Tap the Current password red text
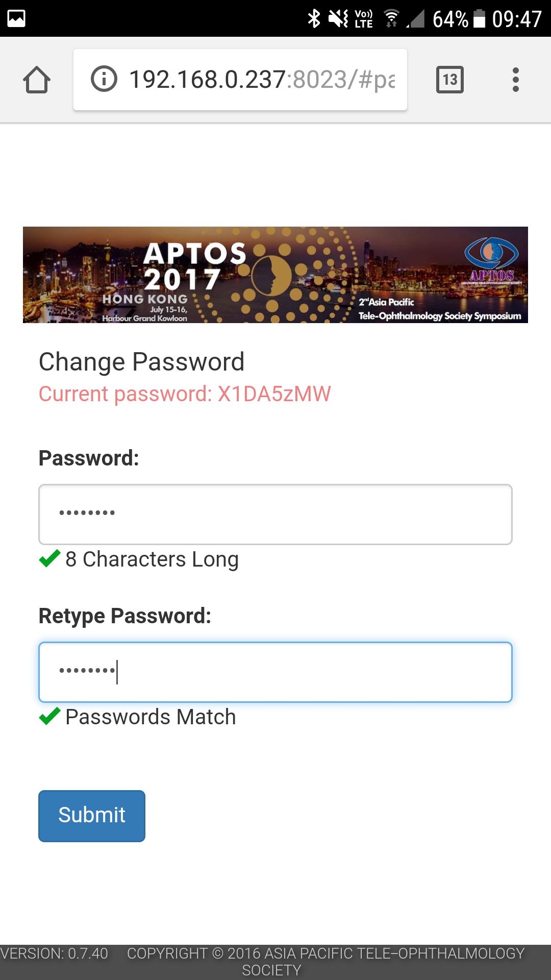Screen dimensions: 551x980 [x=185, y=394]
